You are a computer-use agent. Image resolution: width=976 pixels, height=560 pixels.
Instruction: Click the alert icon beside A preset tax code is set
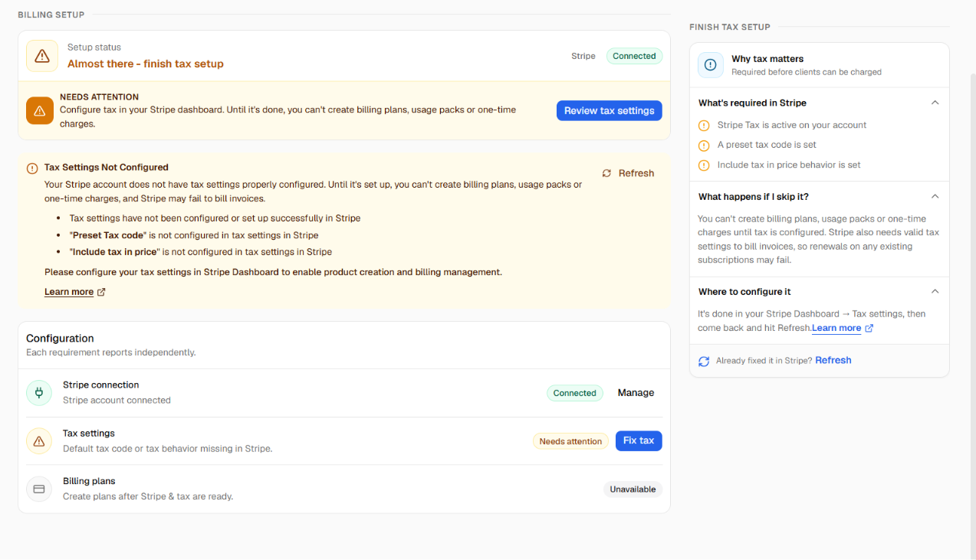pos(704,146)
